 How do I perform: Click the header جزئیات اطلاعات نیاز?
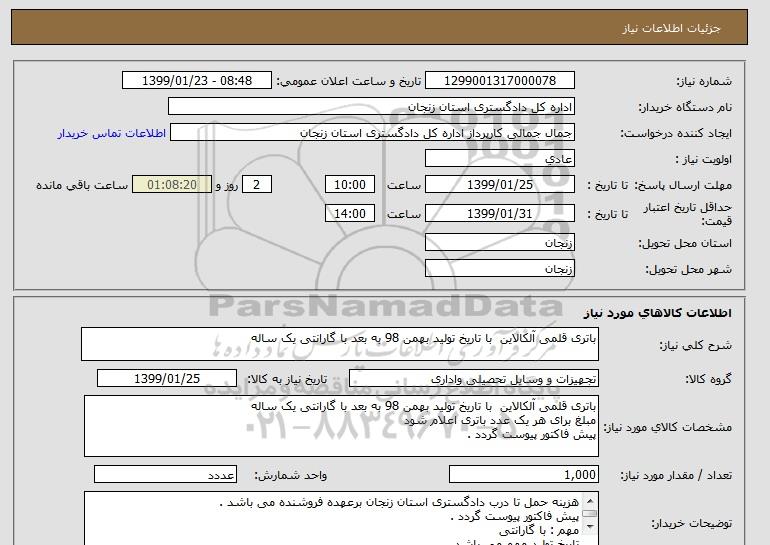coord(671,28)
